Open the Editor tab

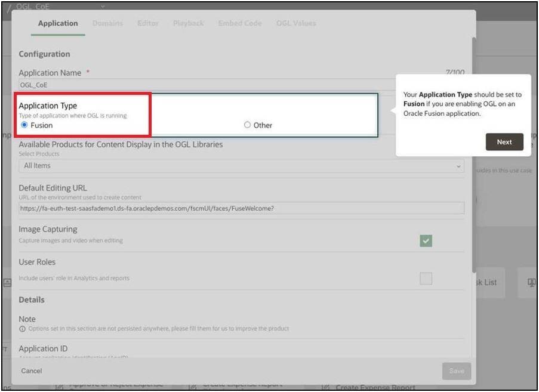pos(148,23)
